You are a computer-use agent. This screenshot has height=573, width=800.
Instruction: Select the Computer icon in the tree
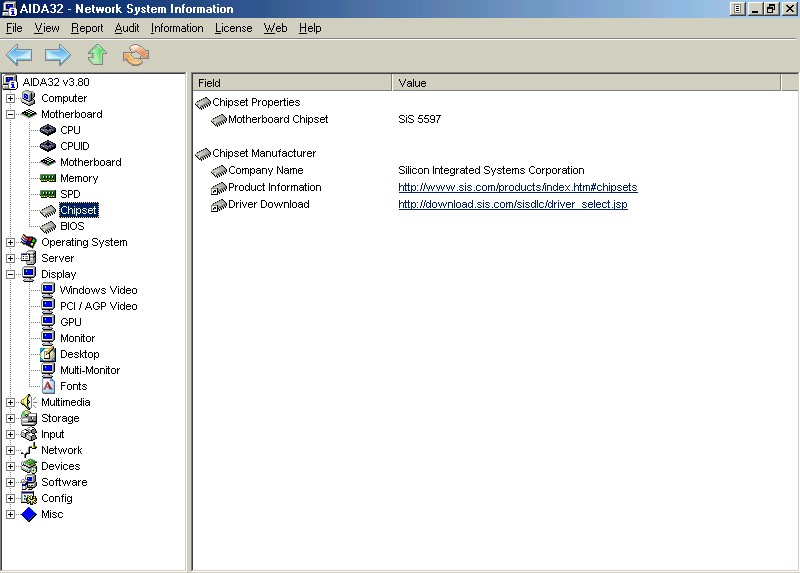pyautogui.click(x=29, y=98)
